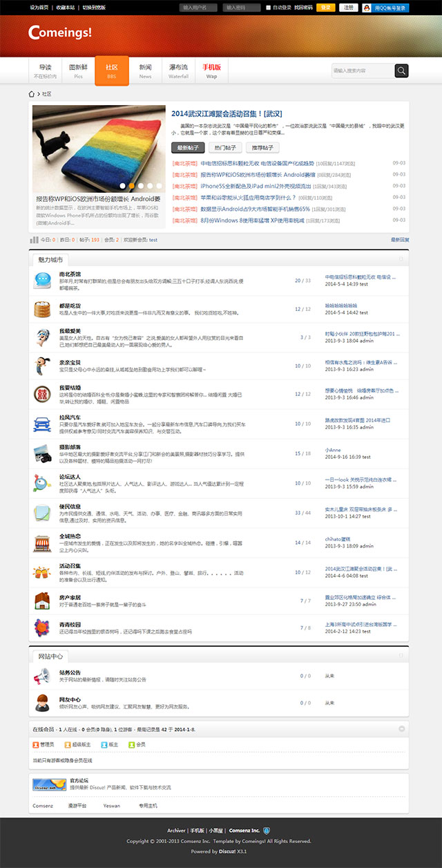Image resolution: width=442 pixels, height=868 pixels.
Task: Open the 亲亲宝贝 forum icon
Action: pyautogui.click(x=41, y=365)
